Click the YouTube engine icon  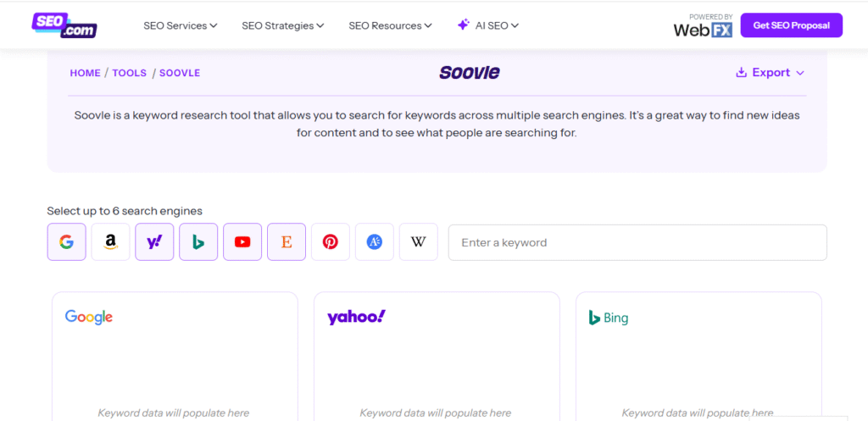pyautogui.click(x=242, y=242)
